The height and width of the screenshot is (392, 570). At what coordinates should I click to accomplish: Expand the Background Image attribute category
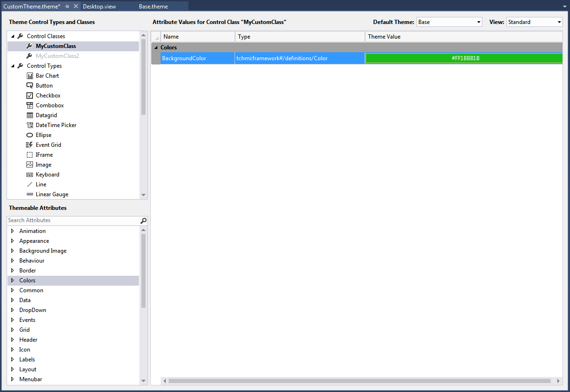13,251
